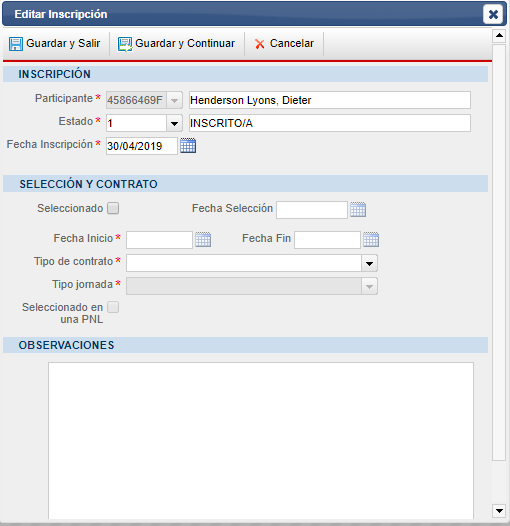Click the scrollbar down arrow
This screenshot has height=526, width=510.
point(499,511)
